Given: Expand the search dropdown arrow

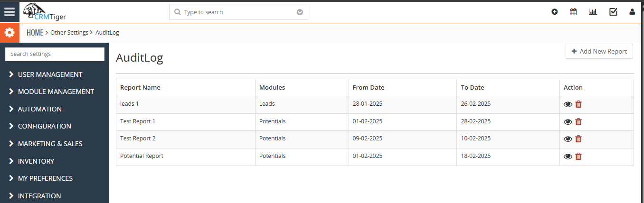Looking at the screenshot, I should (300, 12).
